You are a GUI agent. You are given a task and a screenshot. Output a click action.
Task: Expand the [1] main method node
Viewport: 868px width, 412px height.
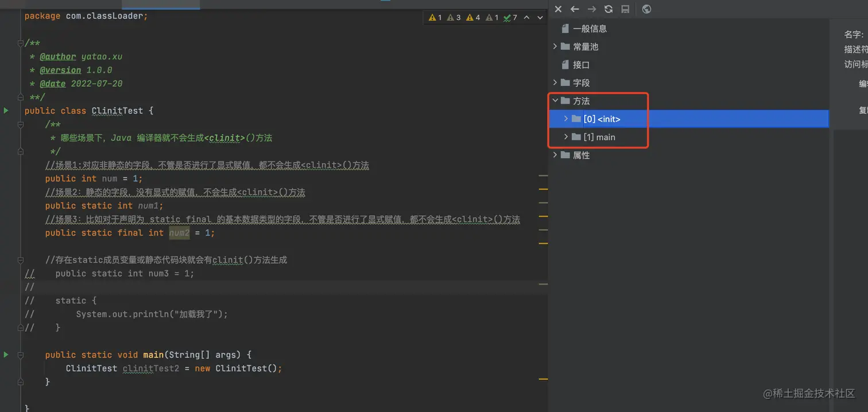566,137
